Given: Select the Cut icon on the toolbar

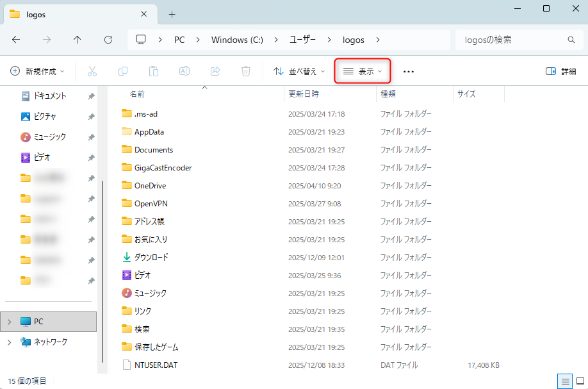Looking at the screenshot, I should [x=92, y=71].
